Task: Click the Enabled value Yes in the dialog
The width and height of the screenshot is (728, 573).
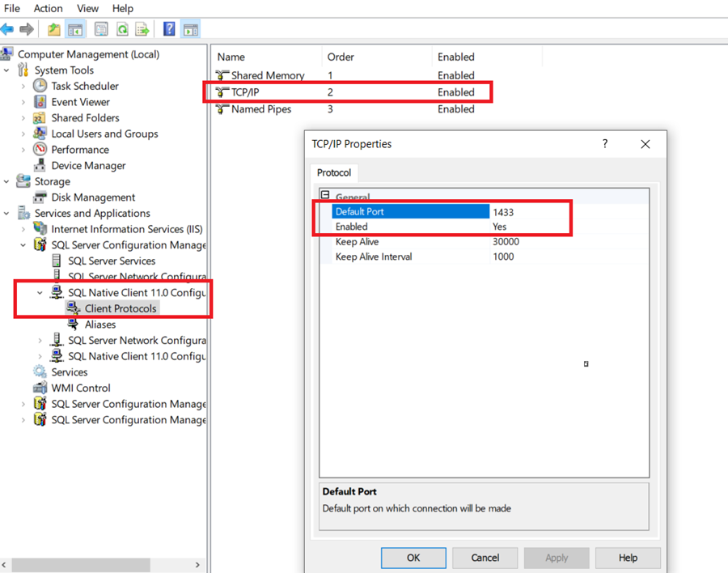Action: pos(500,227)
